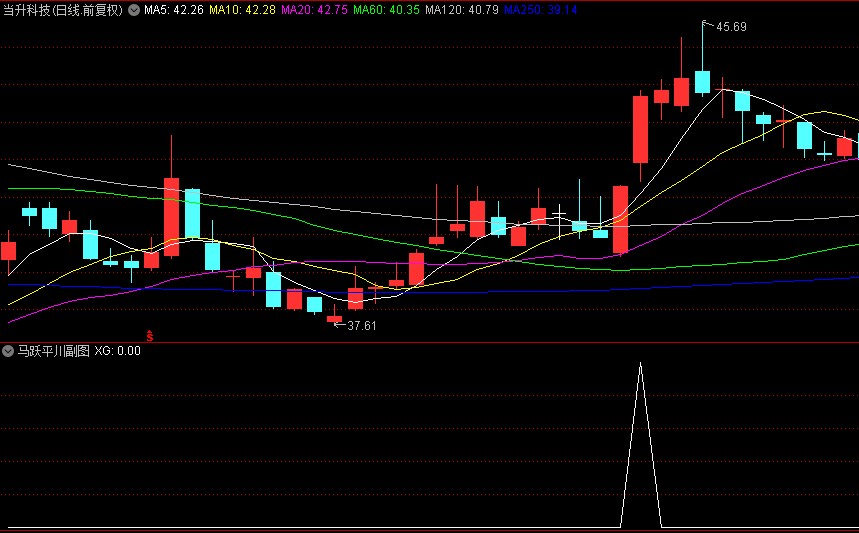Screen dimensions: 859x533
Task: Click the XG: 0.00 value
Action: point(117,351)
